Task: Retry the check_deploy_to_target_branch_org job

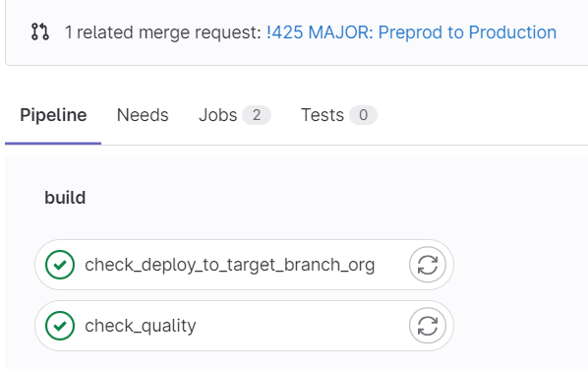Action: 428,265
